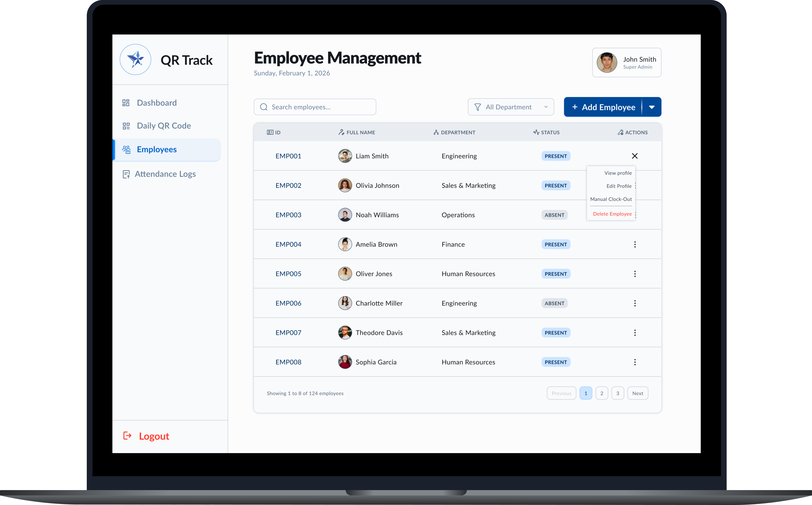Click the Employees people icon
The width and height of the screenshot is (812, 505).
(x=126, y=150)
